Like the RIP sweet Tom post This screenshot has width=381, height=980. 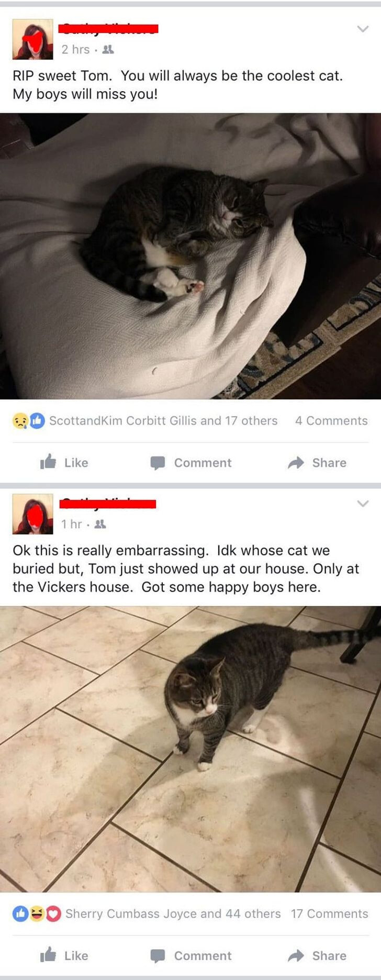coord(64,462)
